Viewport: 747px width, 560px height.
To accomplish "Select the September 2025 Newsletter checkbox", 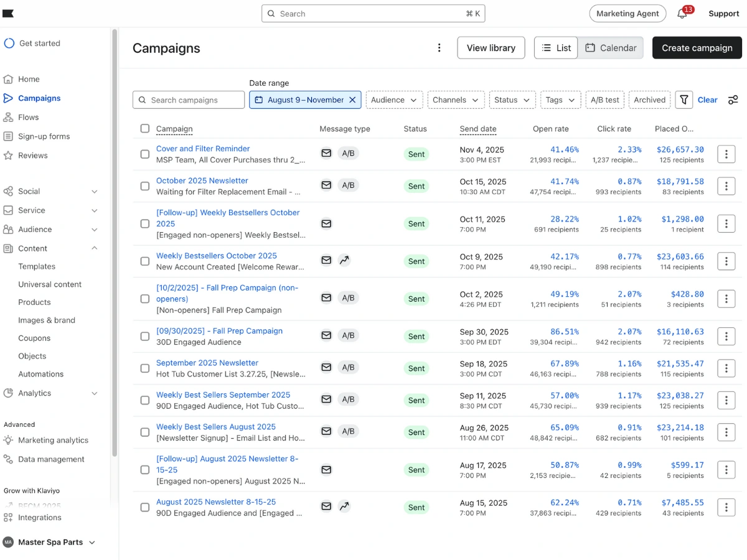I will [145, 368].
